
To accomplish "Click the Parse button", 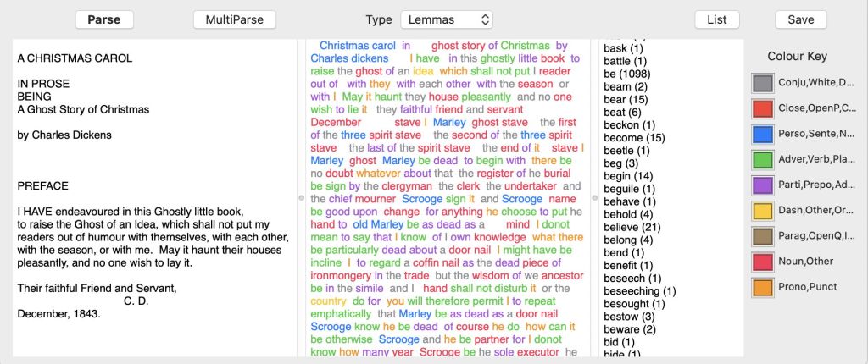I will [x=103, y=19].
